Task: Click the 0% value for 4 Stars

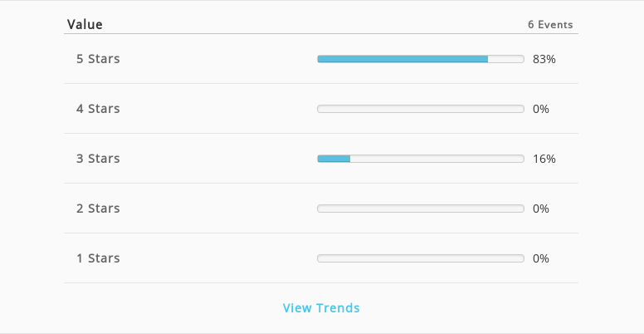Action: 541,109
